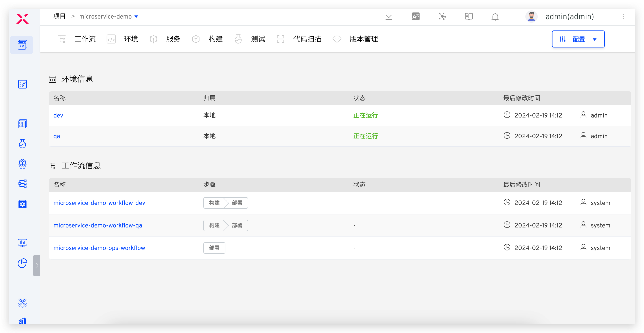Click 本地 cell in dev row
This screenshot has width=644, height=333.
pyautogui.click(x=209, y=115)
